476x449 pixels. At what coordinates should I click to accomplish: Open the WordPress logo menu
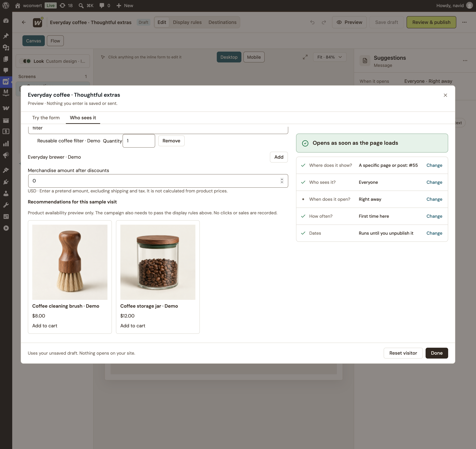pos(6,5)
